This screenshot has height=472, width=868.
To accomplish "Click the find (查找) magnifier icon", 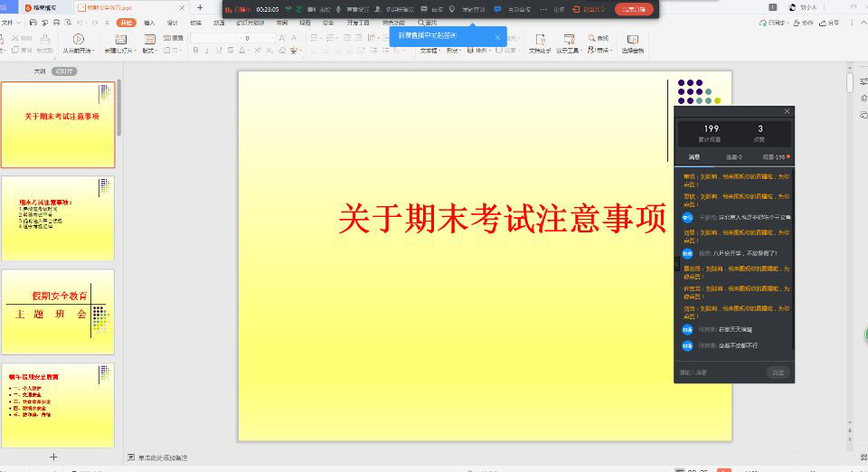I will [x=592, y=38].
